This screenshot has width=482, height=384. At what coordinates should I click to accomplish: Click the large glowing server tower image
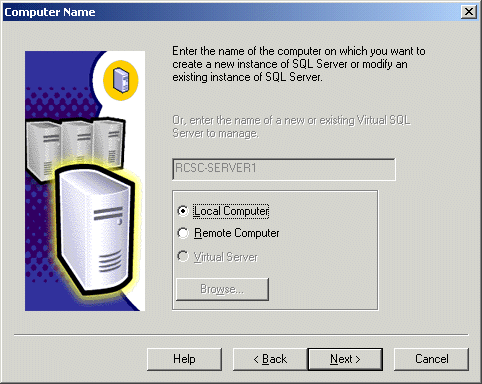click(x=95, y=230)
